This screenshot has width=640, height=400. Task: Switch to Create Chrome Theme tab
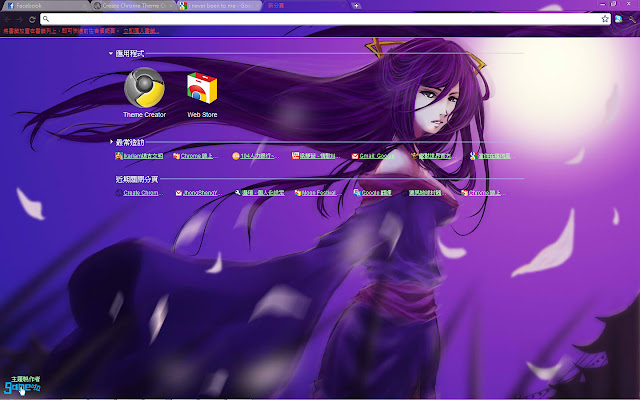coord(130,6)
